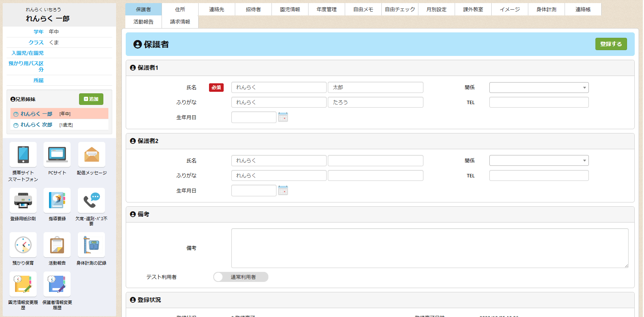Open the 園児情報変更履歴 icon

pyautogui.click(x=23, y=284)
